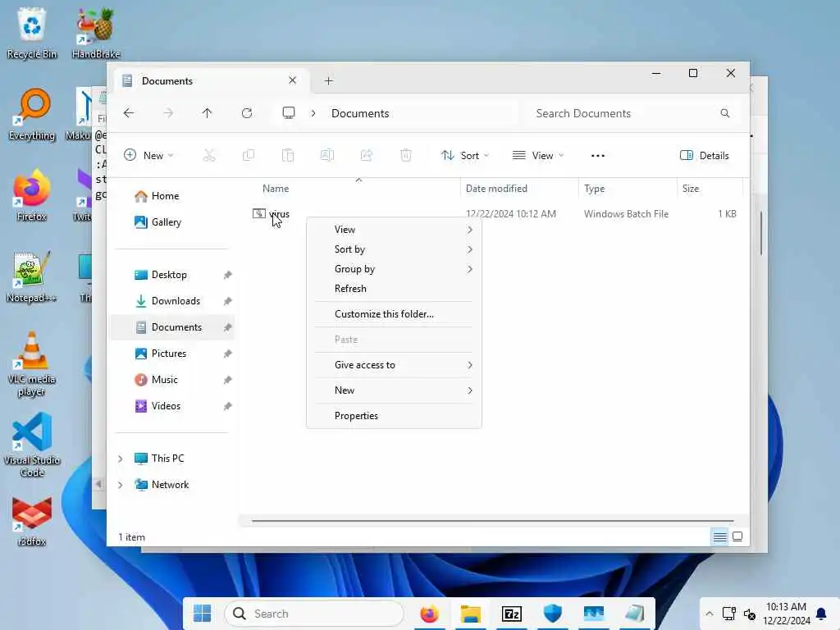
Task: Click the Paste clipboard toolbar icon
Action: (288, 155)
